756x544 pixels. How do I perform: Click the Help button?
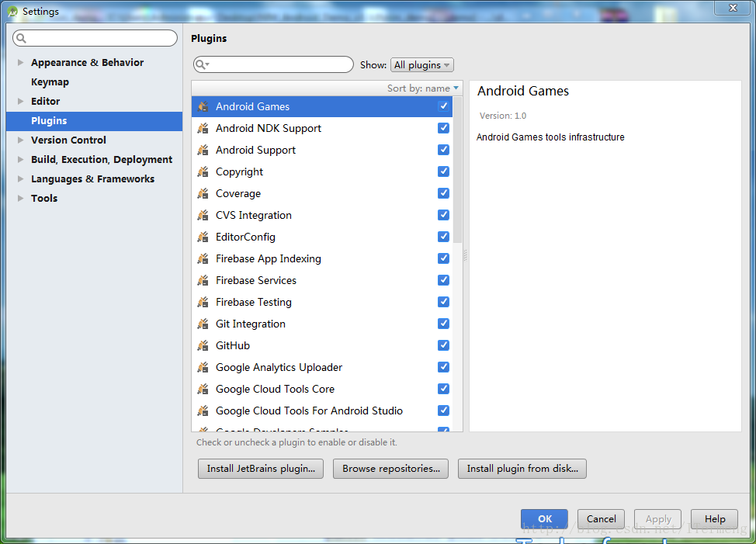coord(715,519)
